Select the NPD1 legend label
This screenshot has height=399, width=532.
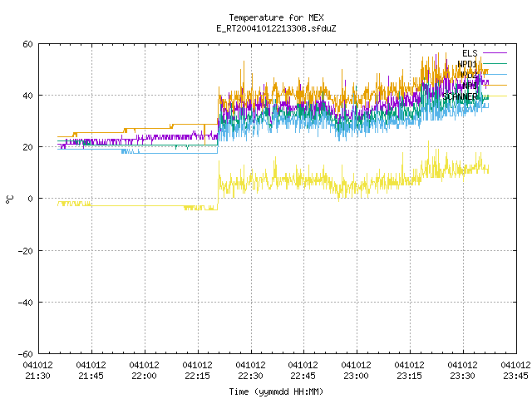pyautogui.click(x=467, y=64)
